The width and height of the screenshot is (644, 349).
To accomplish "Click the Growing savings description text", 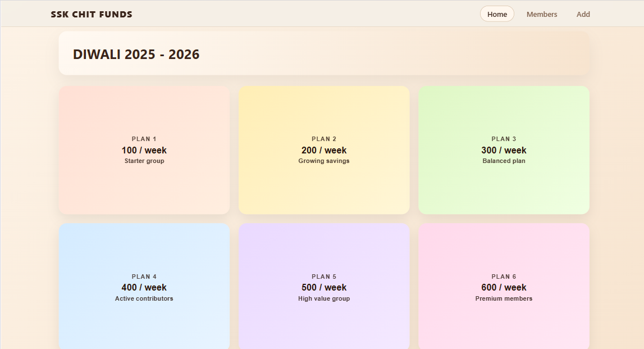I will pyautogui.click(x=324, y=161).
